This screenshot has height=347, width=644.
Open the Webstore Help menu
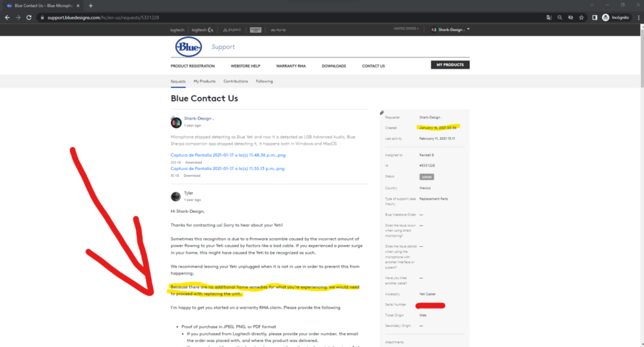click(x=245, y=66)
